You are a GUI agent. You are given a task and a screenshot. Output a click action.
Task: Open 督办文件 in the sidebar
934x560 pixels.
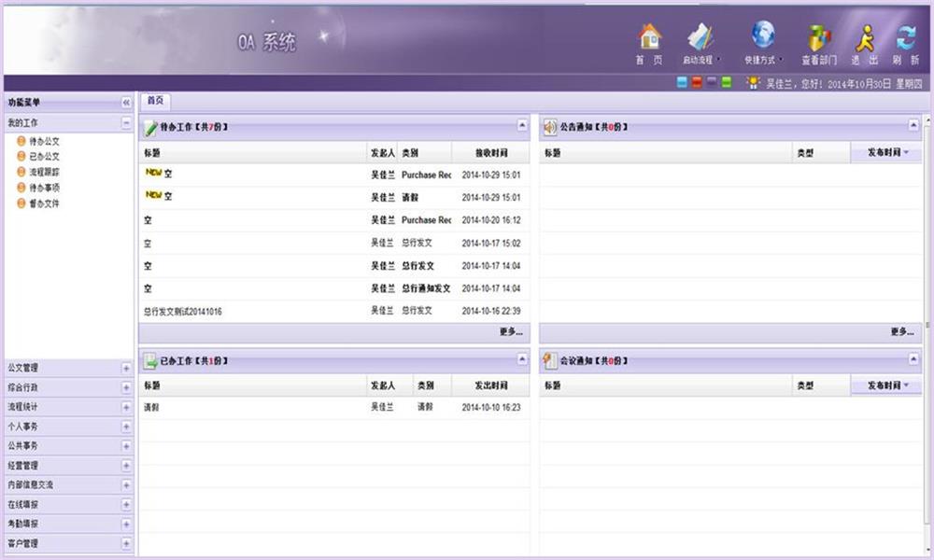pyautogui.click(x=44, y=203)
